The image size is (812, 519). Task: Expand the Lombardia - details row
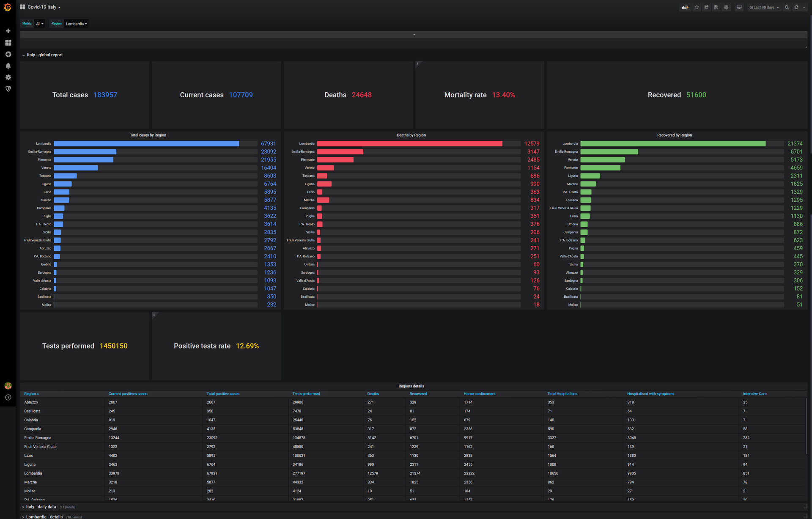click(44, 516)
